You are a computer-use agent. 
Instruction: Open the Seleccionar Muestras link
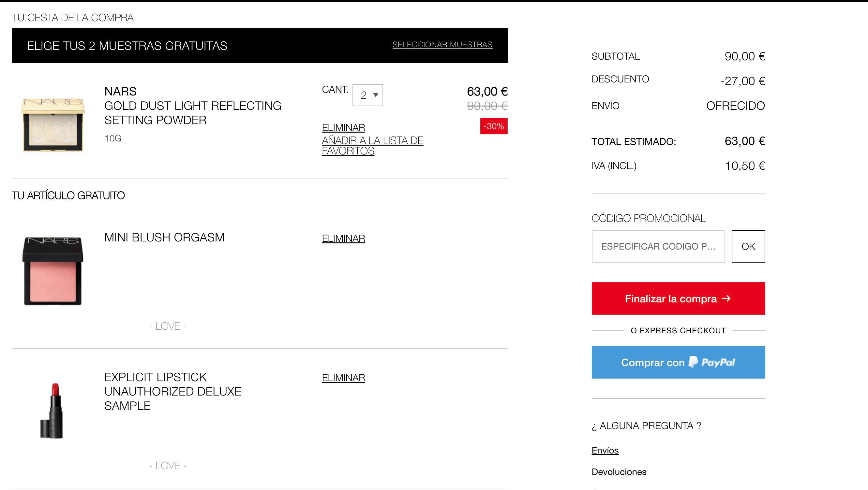(442, 44)
